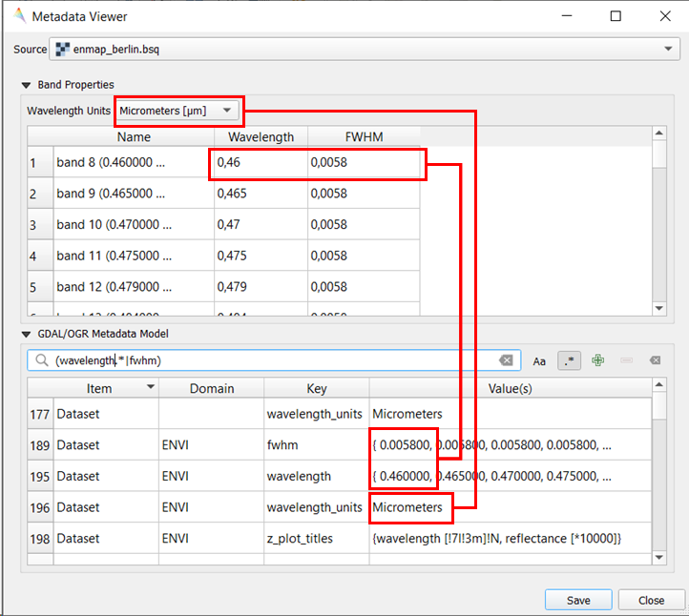Image resolution: width=689 pixels, height=616 pixels.
Task: Select the band 8 name cell
Action: pyautogui.click(x=134, y=162)
